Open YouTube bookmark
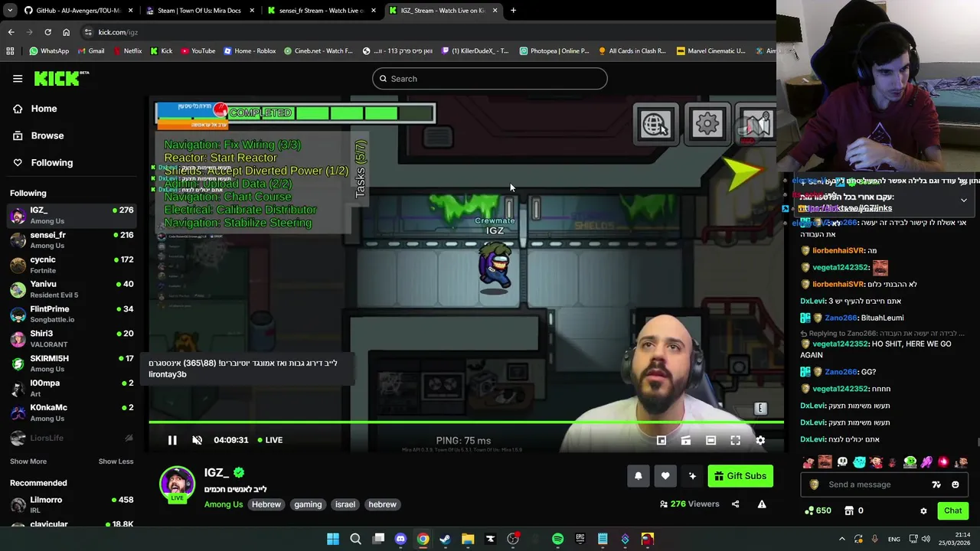Image resolution: width=980 pixels, height=551 pixels. [x=198, y=51]
